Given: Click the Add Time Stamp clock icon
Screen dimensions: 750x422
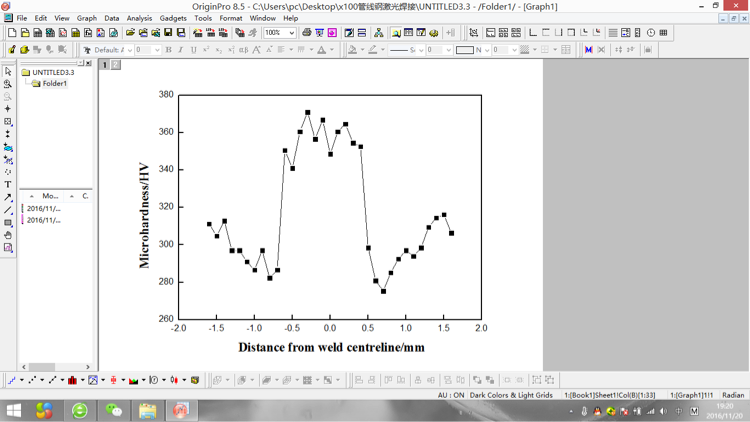Looking at the screenshot, I should (651, 33).
